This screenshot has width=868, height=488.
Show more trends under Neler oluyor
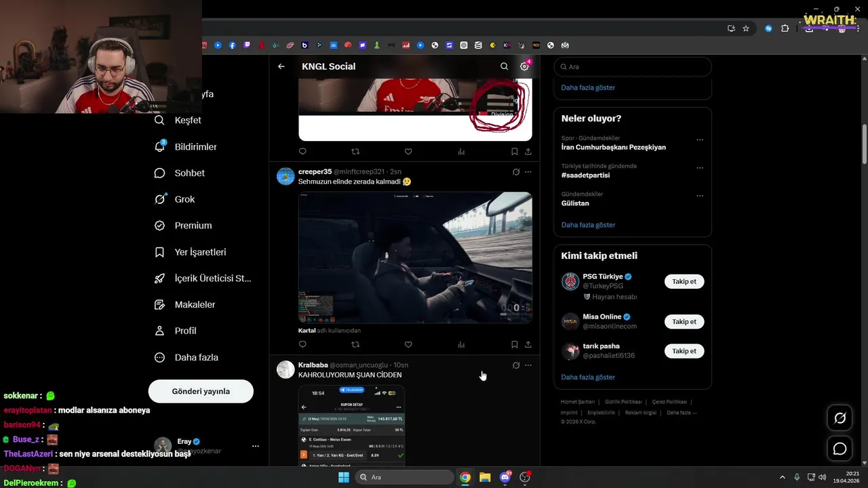tap(588, 225)
